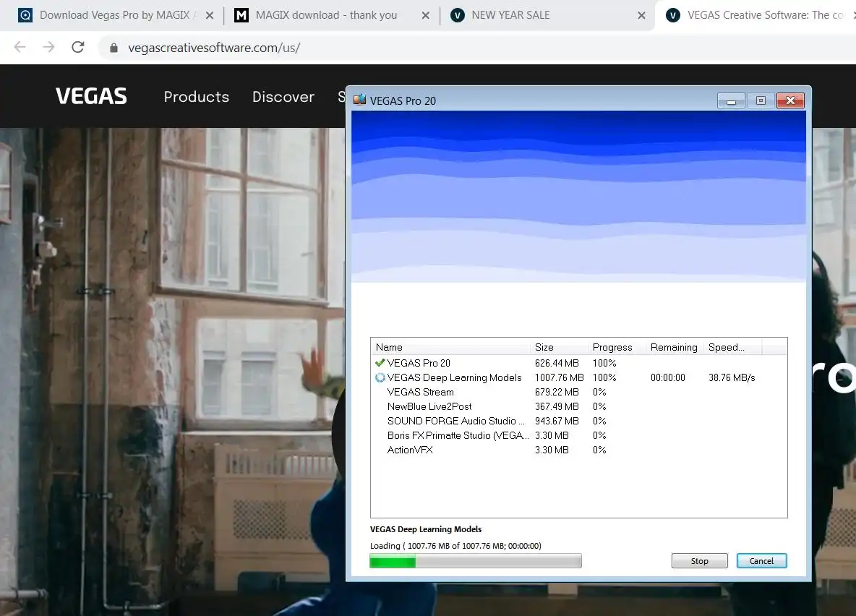Click the padlock site info icon

[x=114, y=48]
